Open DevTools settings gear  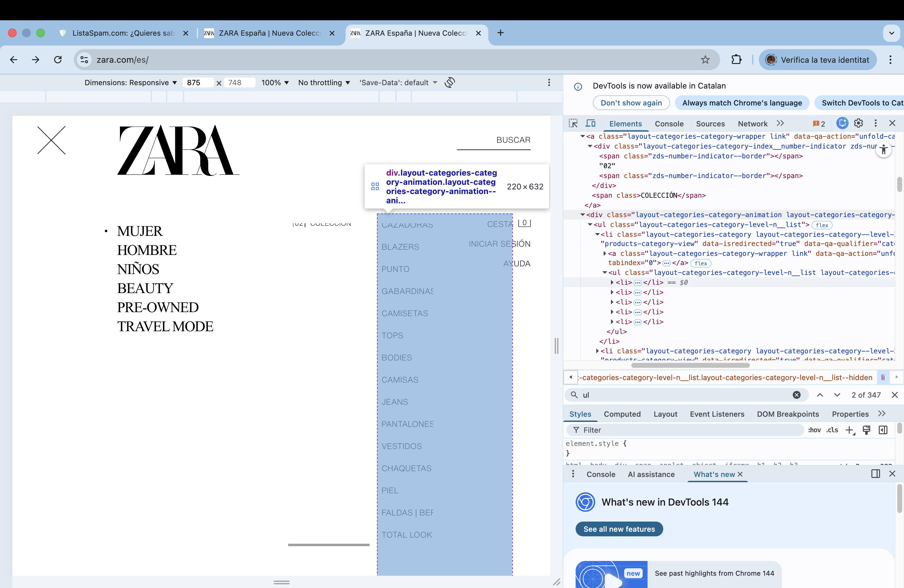[858, 123]
